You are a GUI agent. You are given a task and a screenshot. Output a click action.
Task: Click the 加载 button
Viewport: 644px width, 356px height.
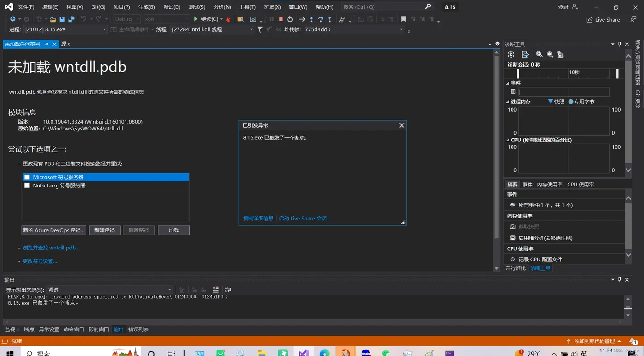coord(173,230)
